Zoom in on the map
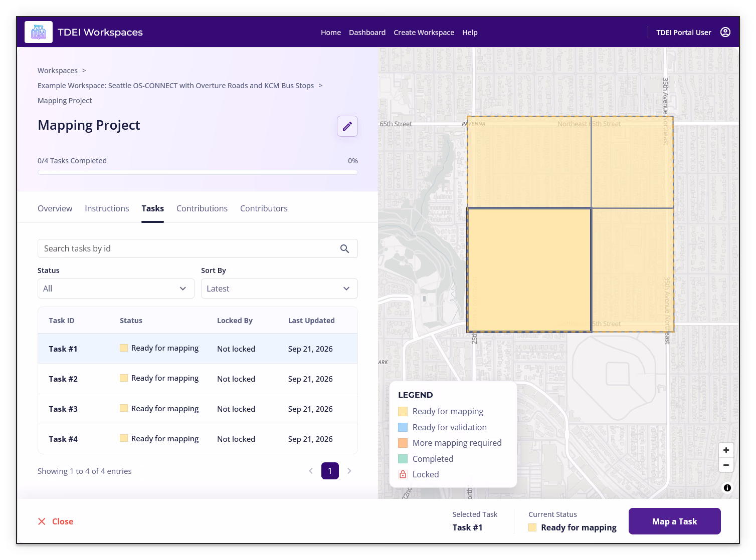 coord(726,450)
